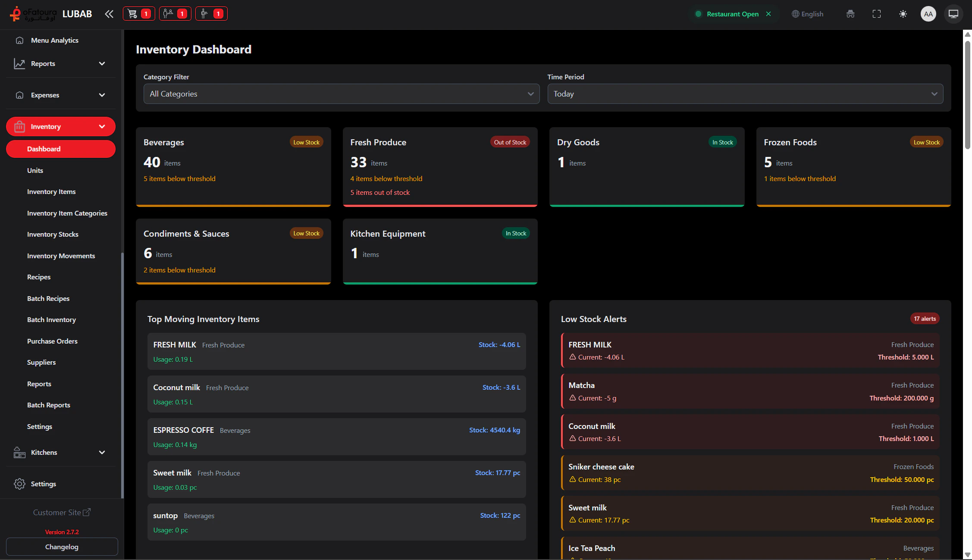This screenshot has width=972, height=560.
Task: Enter fullscreen using the header icon
Action: click(x=877, y=14)
